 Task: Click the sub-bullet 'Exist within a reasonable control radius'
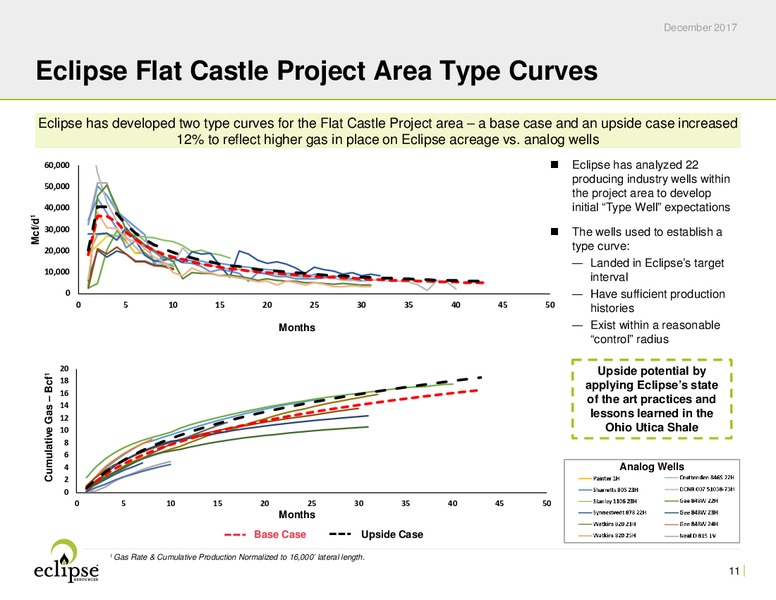[655, 332]
